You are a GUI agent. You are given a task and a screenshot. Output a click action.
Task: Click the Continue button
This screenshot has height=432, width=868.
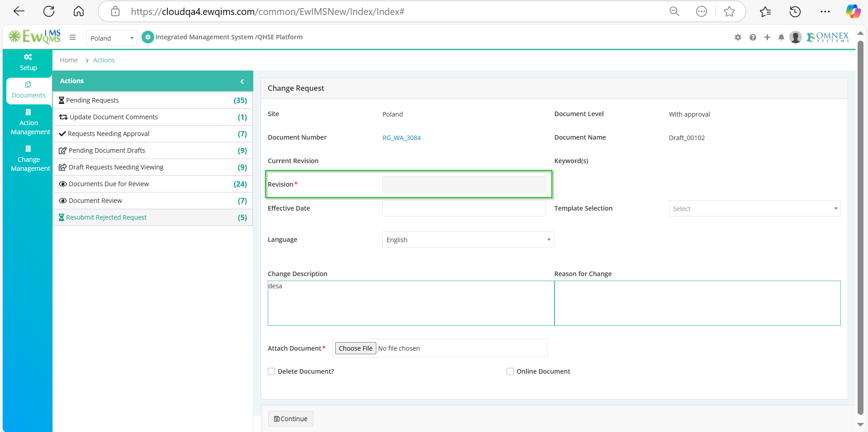point(290,419)
